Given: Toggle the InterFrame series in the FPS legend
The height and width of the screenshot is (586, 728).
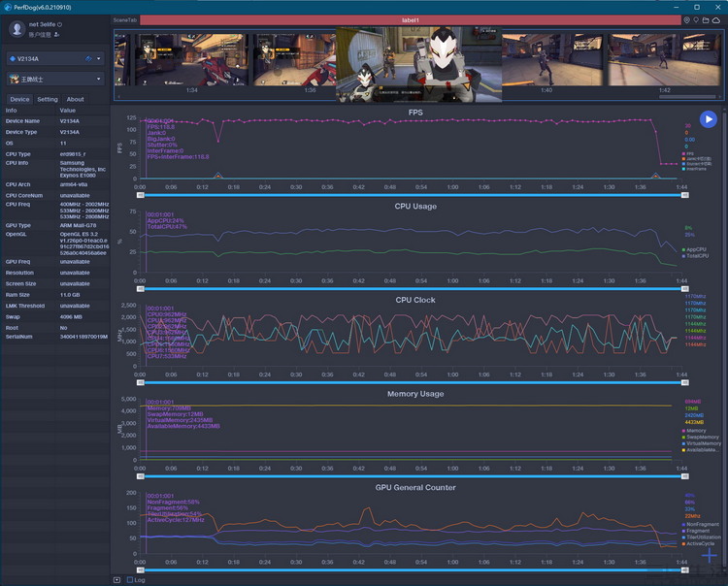Looking at the screenshot, I should (x=694, y=169).
